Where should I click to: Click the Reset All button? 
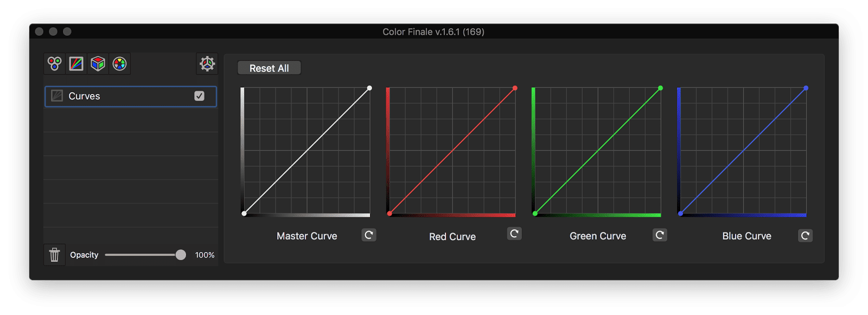coord(269,67)
